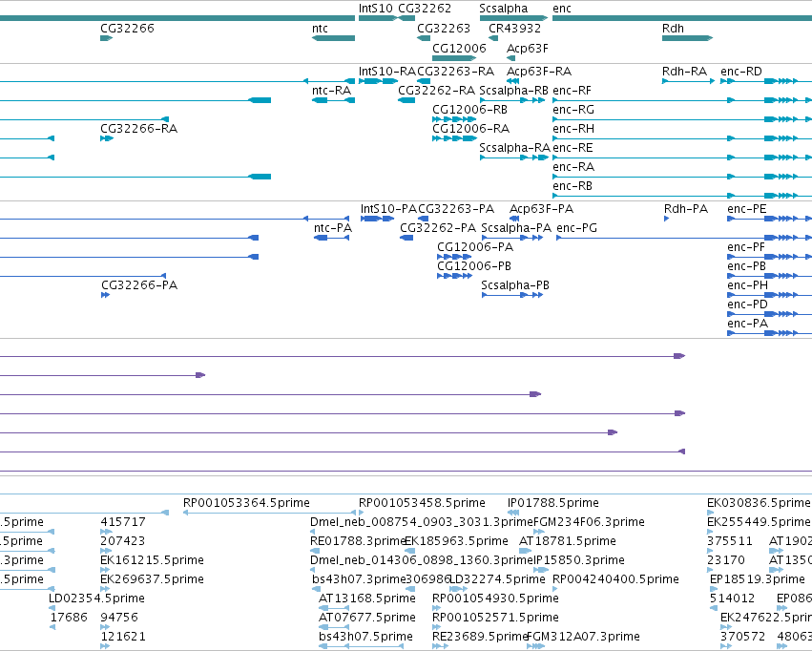Click the AT07677.5prime EST label

coord(367,618)
